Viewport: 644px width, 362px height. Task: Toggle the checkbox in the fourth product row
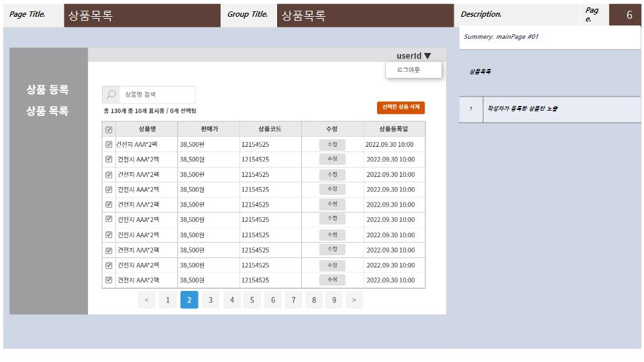tap(109, 190)
